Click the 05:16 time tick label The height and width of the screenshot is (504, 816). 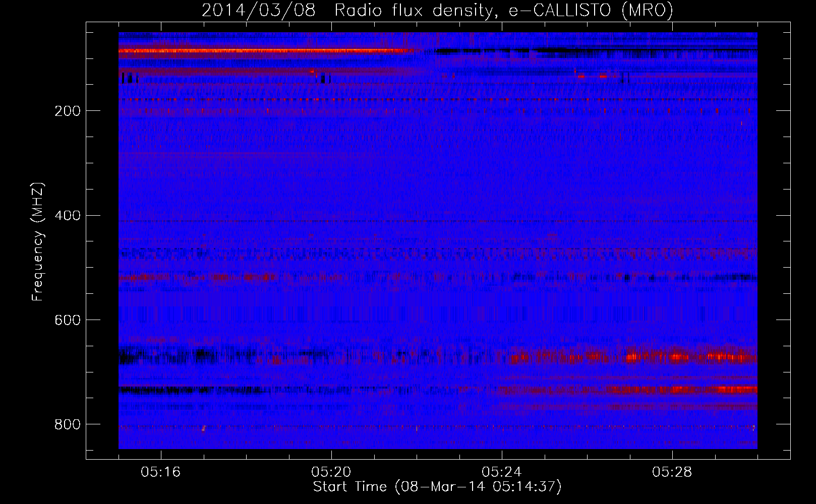tap(161, 472)
